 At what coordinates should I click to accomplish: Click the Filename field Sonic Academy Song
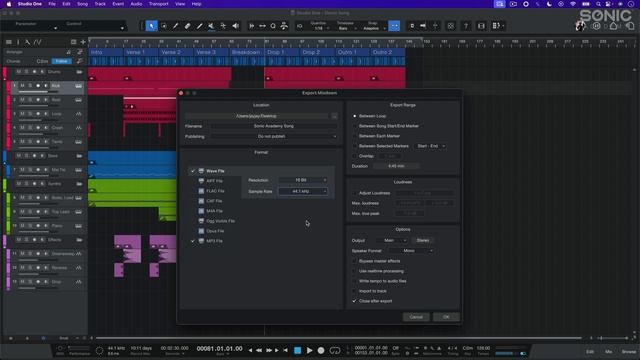[273, 126]
